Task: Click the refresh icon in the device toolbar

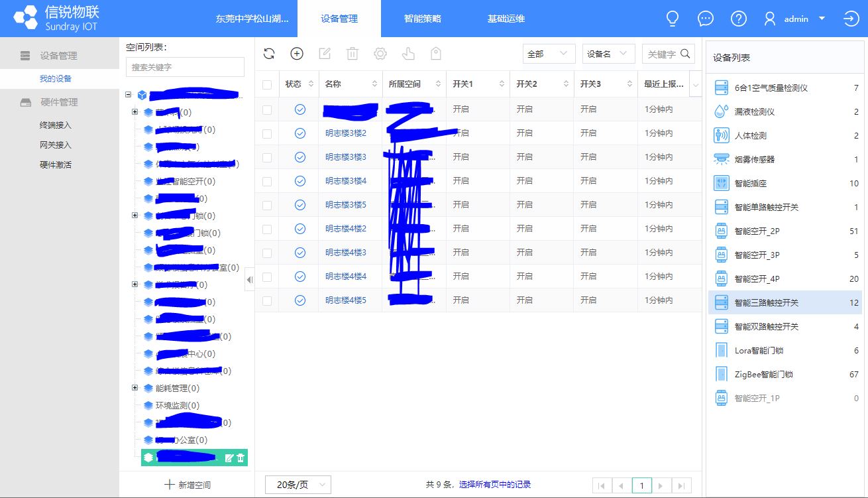Action: click(x=269, y=54)
